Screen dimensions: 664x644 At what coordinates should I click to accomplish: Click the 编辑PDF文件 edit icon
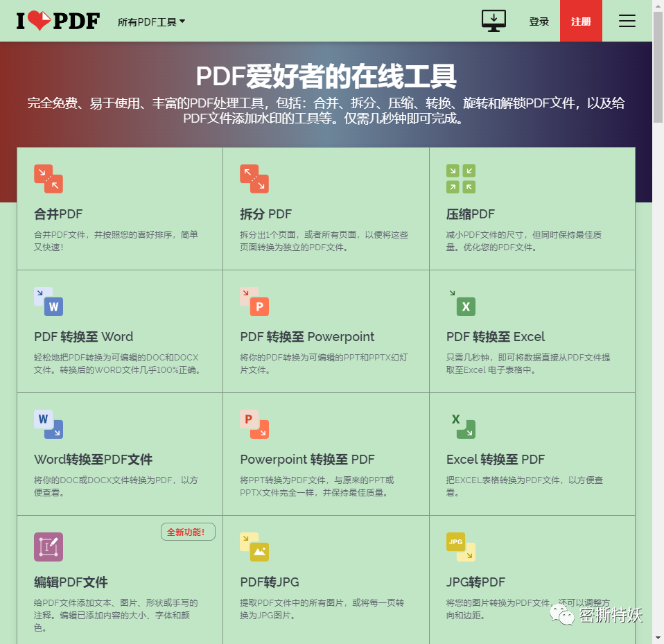[49, 547]
